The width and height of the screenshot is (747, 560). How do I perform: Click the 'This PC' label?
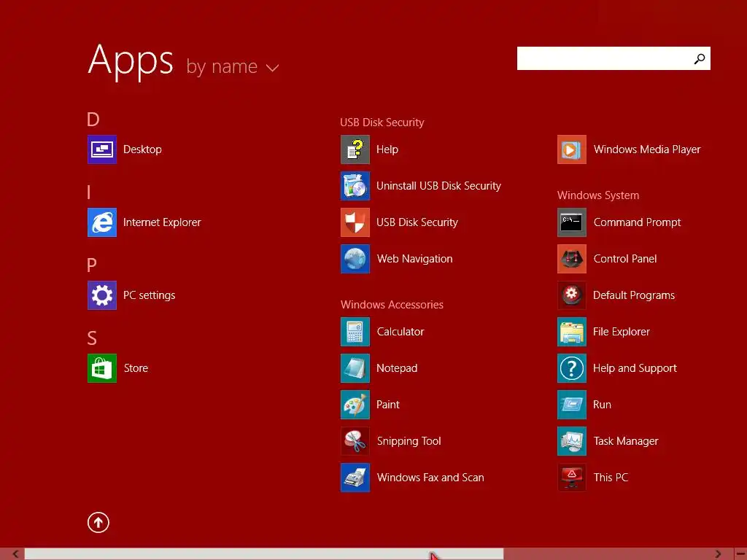(611, 478)
